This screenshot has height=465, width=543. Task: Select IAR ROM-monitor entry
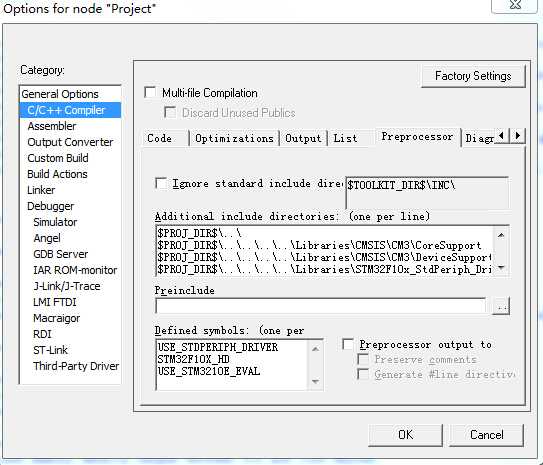[75, 270]
